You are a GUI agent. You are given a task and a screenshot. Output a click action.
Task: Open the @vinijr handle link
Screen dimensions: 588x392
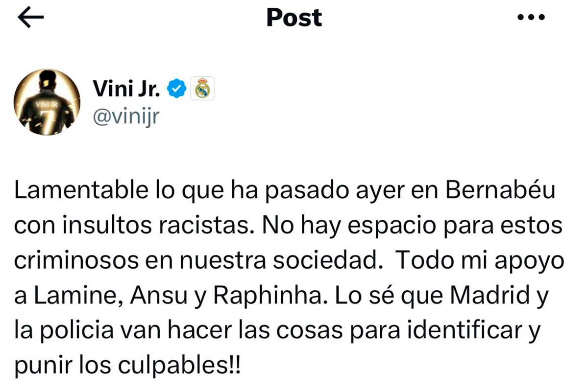(x=125, y=116)
